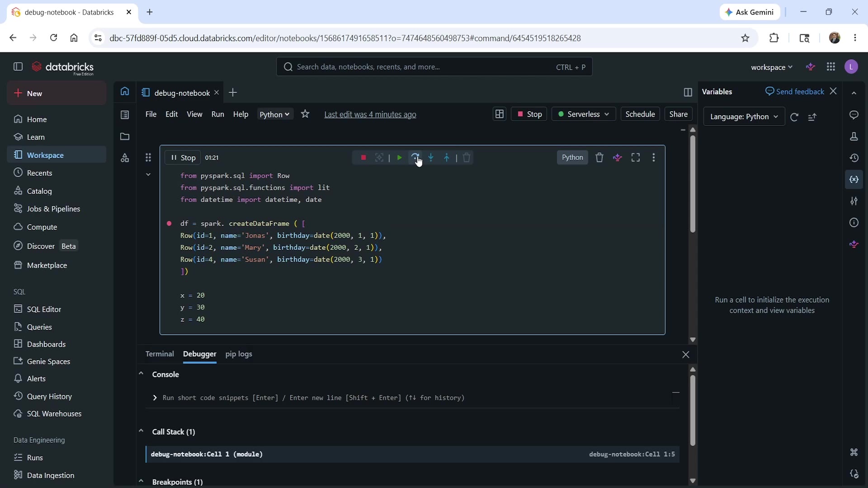Open the catalog shapes icon in notebook sidebar
Viewport: 868px width, 488px height.
pos(125,158)
